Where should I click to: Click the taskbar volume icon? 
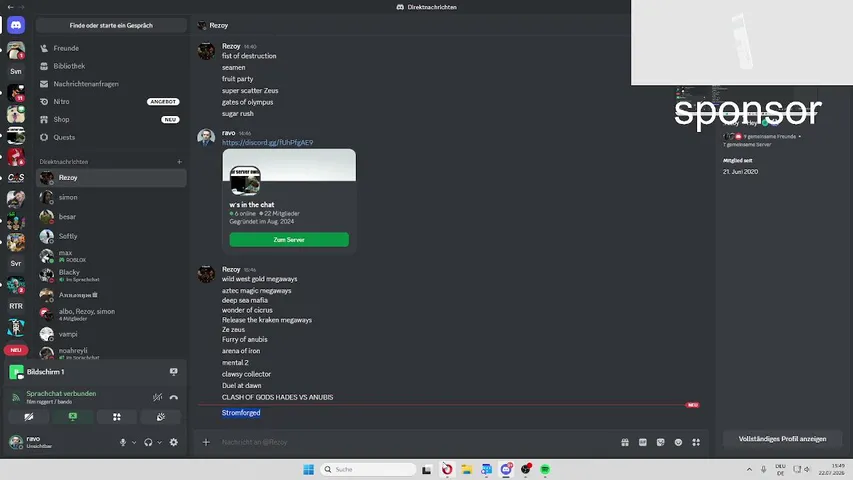point(807,469)
